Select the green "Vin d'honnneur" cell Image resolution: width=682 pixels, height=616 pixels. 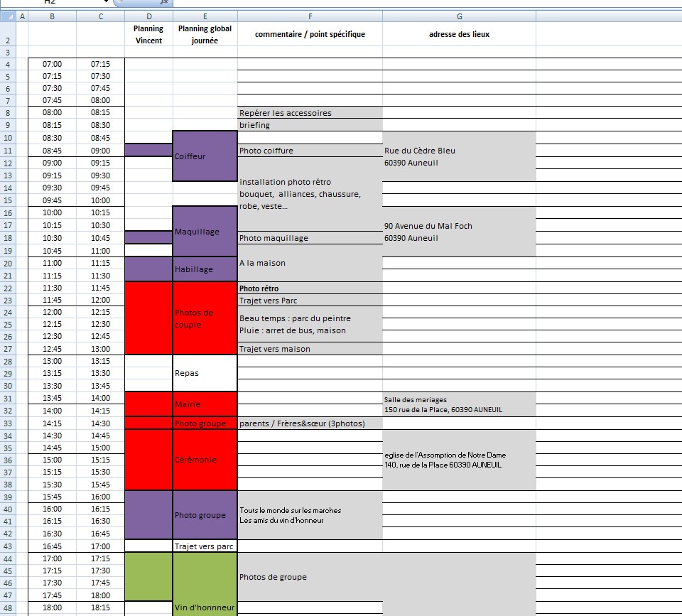(205, 584)
